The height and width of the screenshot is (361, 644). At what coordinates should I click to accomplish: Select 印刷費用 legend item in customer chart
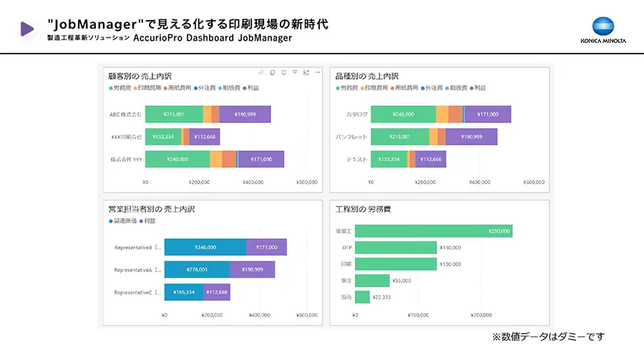[x=147, y=87]
